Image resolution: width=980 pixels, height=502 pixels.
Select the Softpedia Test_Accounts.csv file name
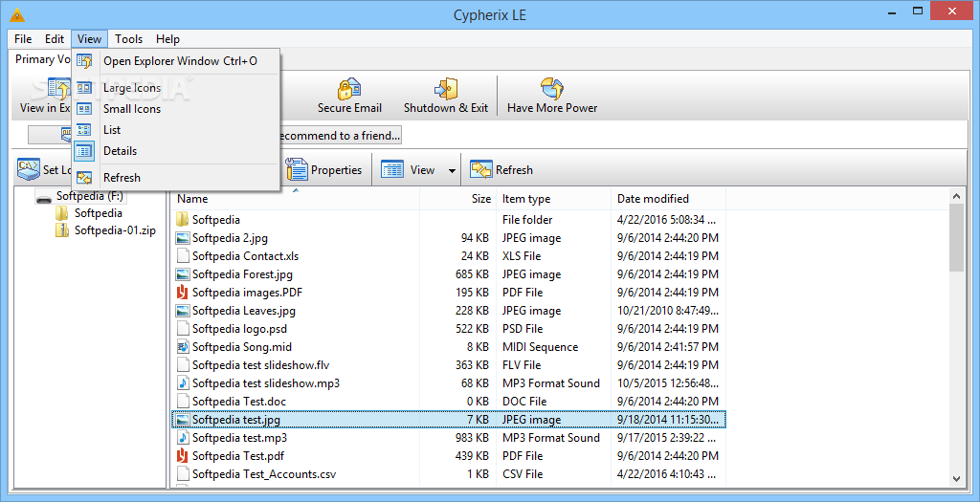pos(264,474)
